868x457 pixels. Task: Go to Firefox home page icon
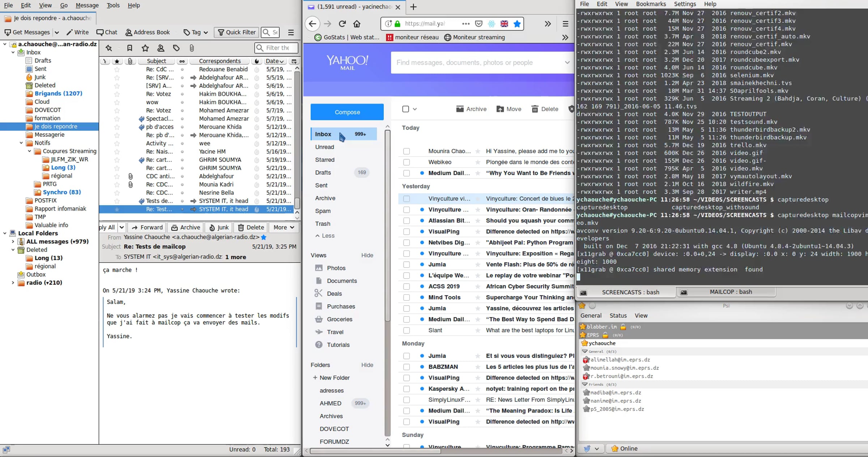click(x=357, y=24)
